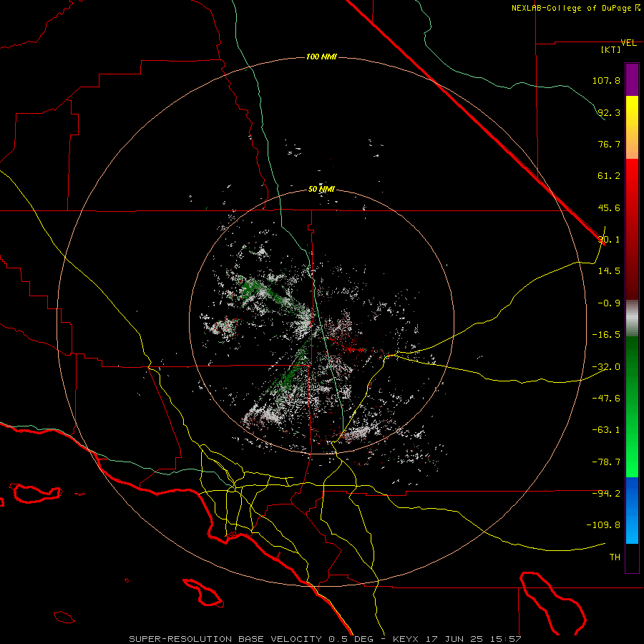Click the 76.7 scale value
644x644 pixels.
tap(609, 144)
